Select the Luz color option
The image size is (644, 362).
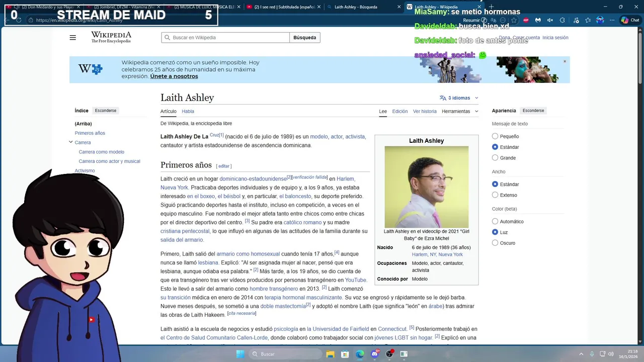(x=495, y=232)
